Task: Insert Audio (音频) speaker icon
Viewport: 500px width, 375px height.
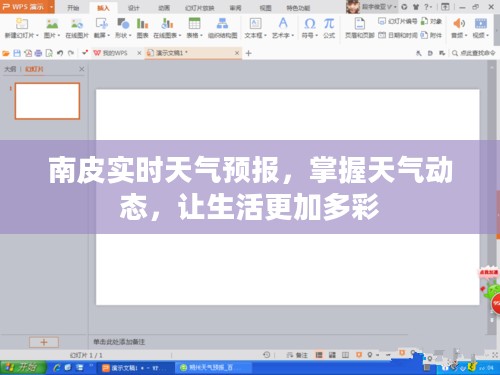Action: pos(459,24)
